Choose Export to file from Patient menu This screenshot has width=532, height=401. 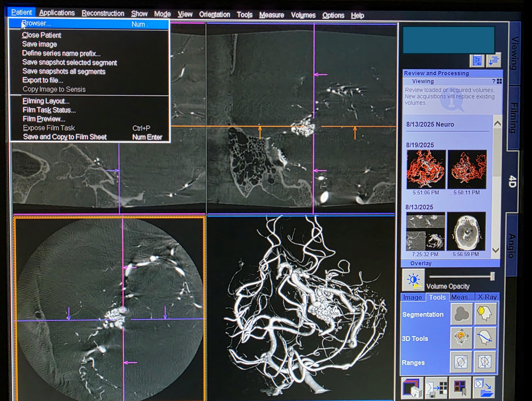tap(43, 80)
